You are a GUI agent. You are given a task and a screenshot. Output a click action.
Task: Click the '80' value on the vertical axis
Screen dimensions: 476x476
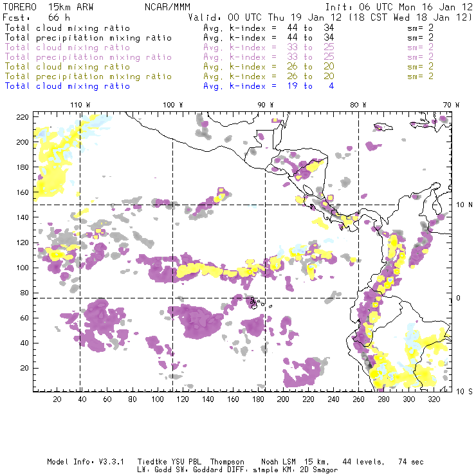tap(24, 293)
